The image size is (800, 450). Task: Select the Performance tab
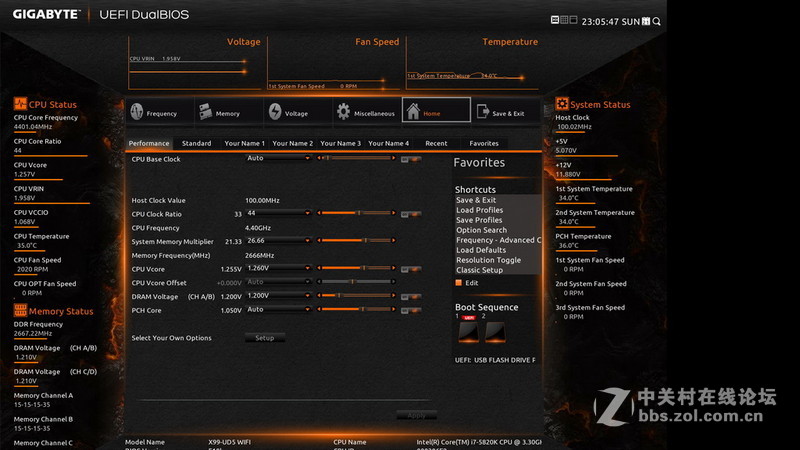[x=149, y=143]
